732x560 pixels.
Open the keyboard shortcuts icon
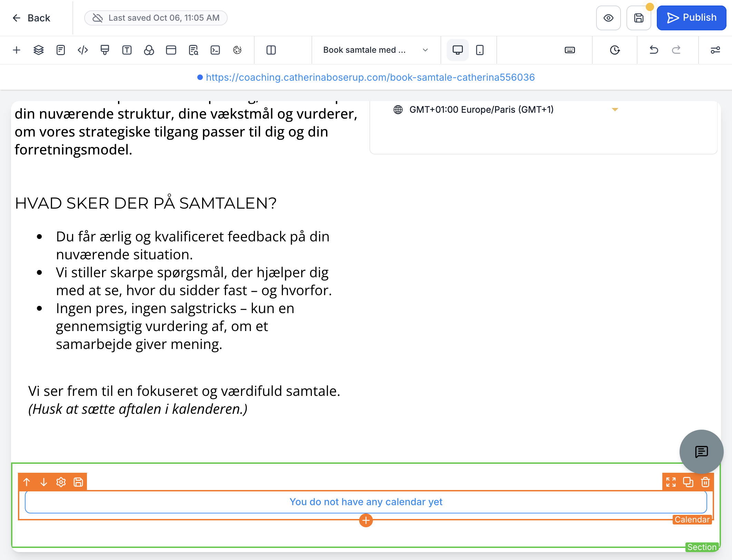(x=570, y=50)
